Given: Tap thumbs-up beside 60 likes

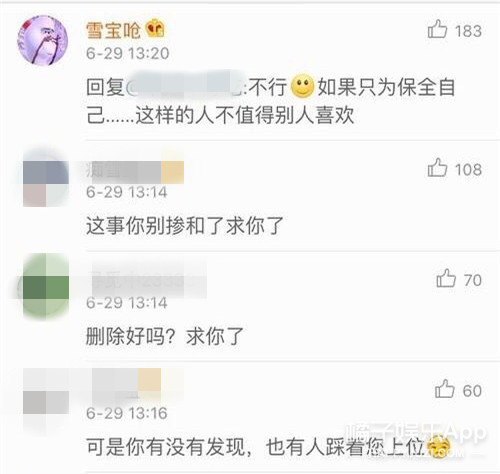Looking at the screenshot, I should (x=445, y=389).
